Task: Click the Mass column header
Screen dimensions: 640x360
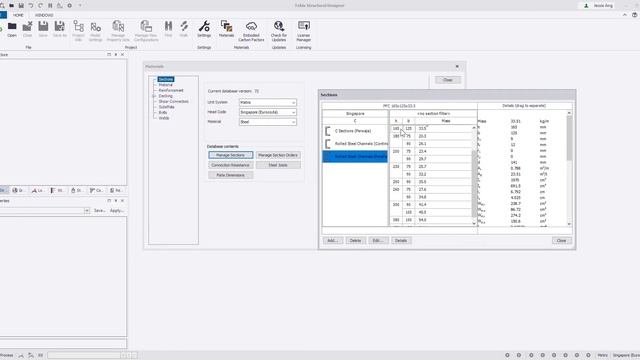Action: pos(446,121)
